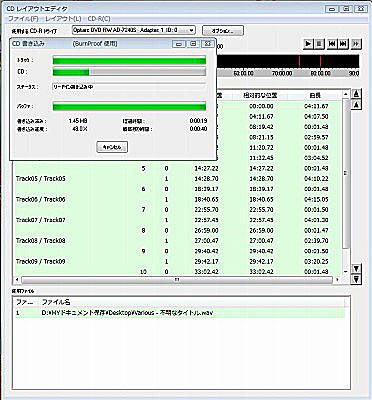Click the ファ... column header in file list
Viewport: 372px width, 400px height.
[x=25, y=302]
